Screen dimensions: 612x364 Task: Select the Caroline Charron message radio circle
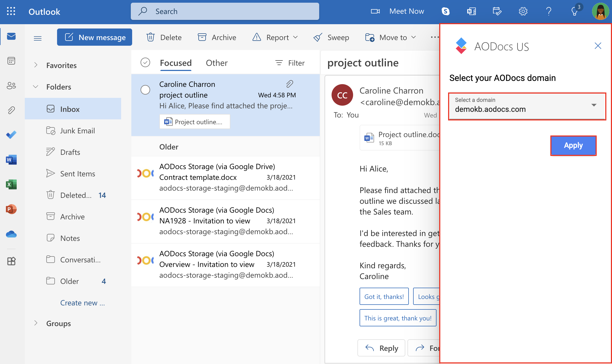(145, 90)
